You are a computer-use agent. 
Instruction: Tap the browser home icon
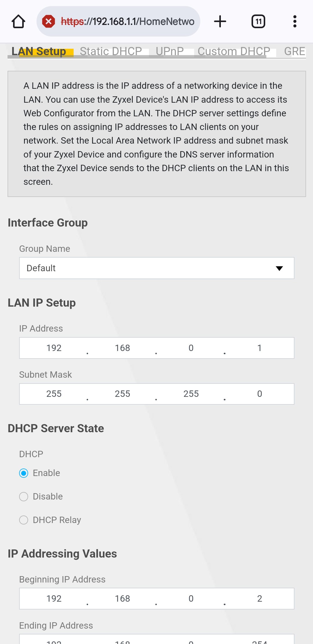point(18,21)
